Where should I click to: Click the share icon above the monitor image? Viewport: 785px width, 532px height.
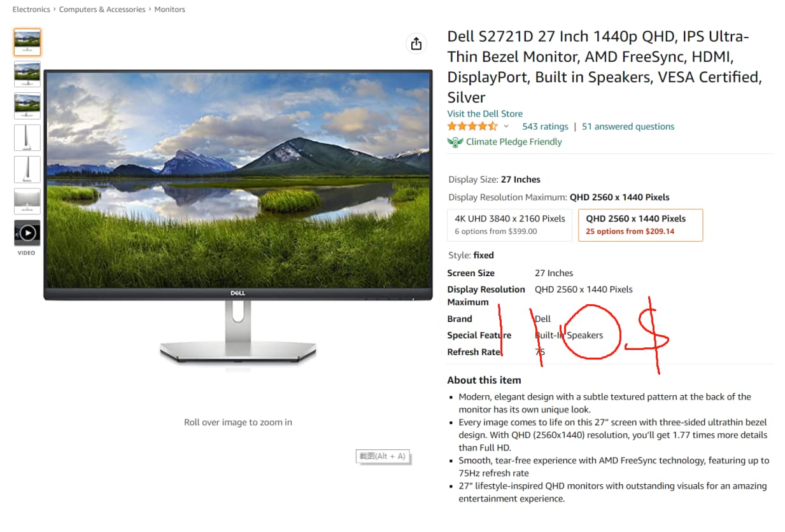pos(416,43)
